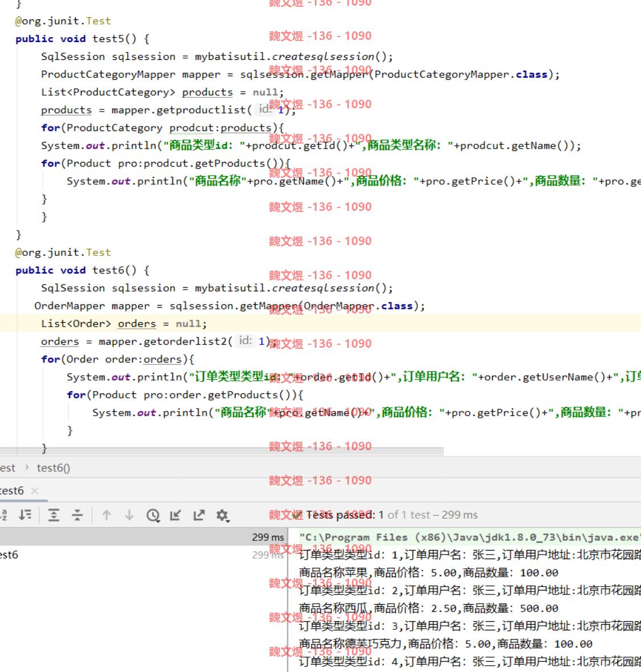This screenshot has width=641, height=672.
Task: Click Export test results icon
Action: 199,515
